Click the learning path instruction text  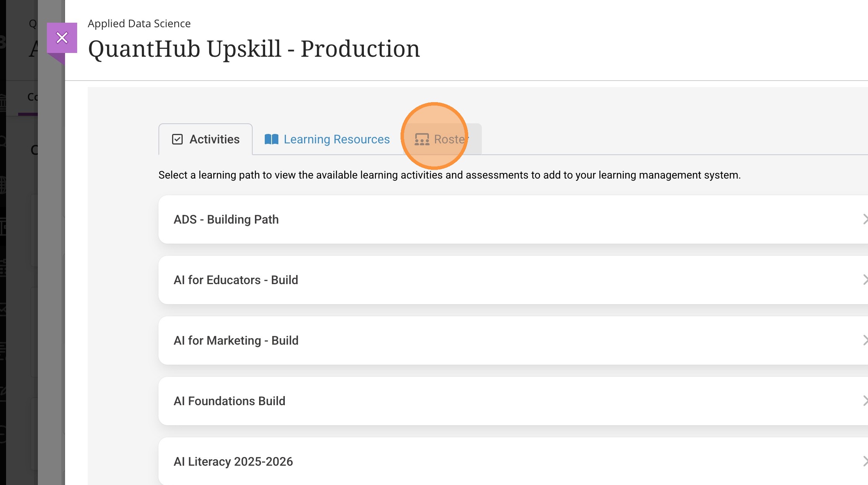(449, 175)
